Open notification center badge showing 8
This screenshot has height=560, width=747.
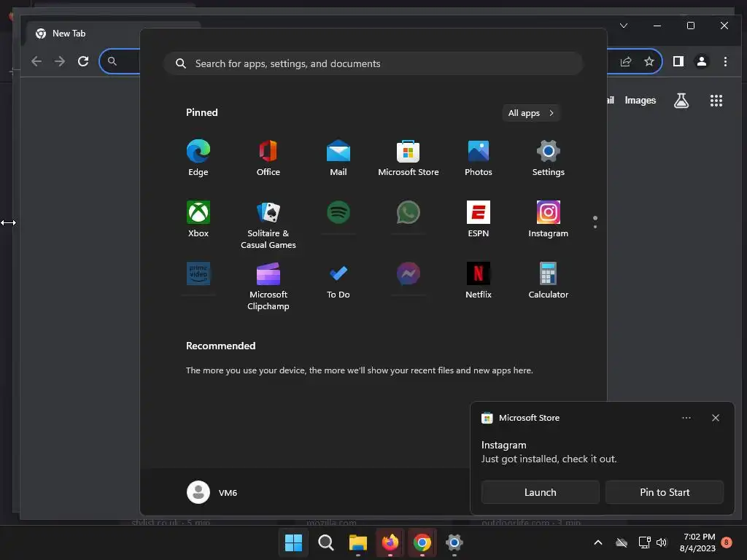pos(727,542)
